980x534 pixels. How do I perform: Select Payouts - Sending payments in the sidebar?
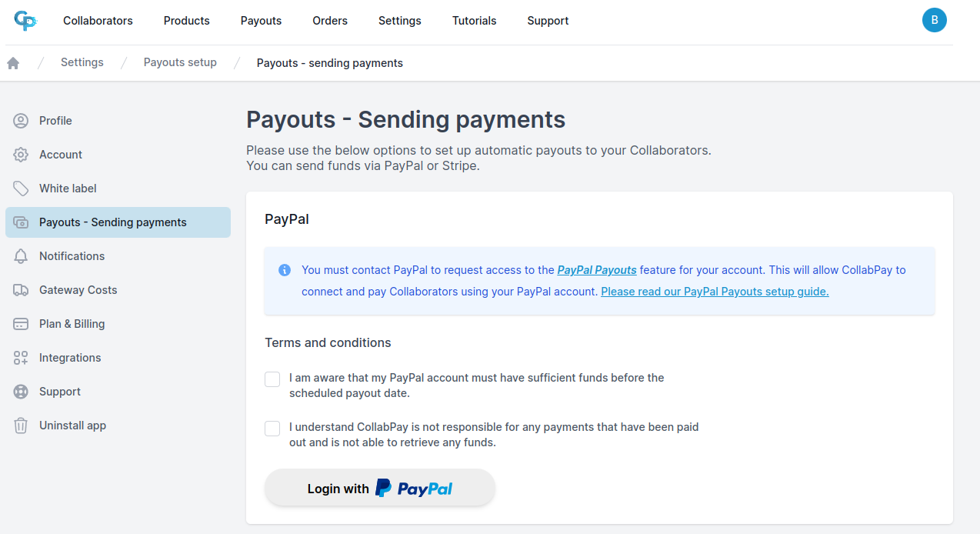(112, 222)
